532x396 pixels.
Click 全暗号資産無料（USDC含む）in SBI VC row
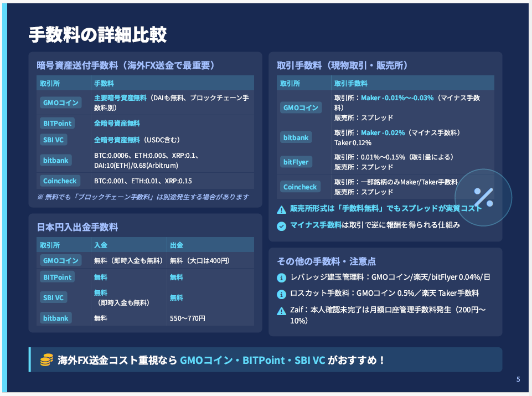137,140
